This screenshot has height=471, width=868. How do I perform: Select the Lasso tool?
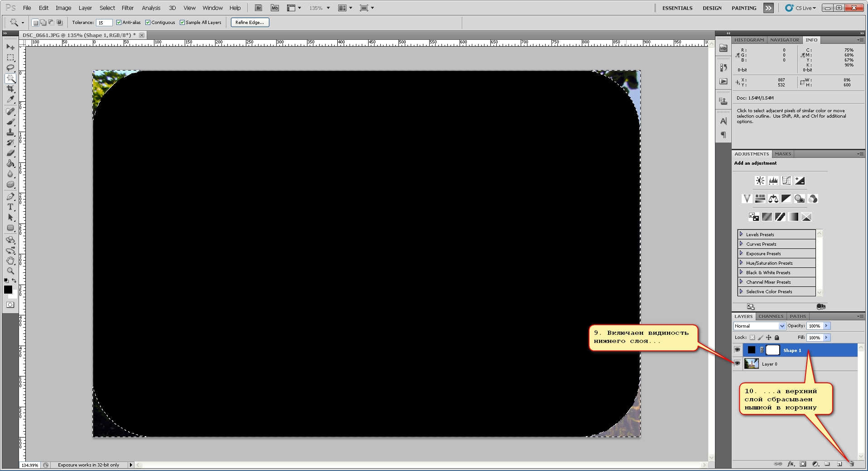tap(10, 68)
